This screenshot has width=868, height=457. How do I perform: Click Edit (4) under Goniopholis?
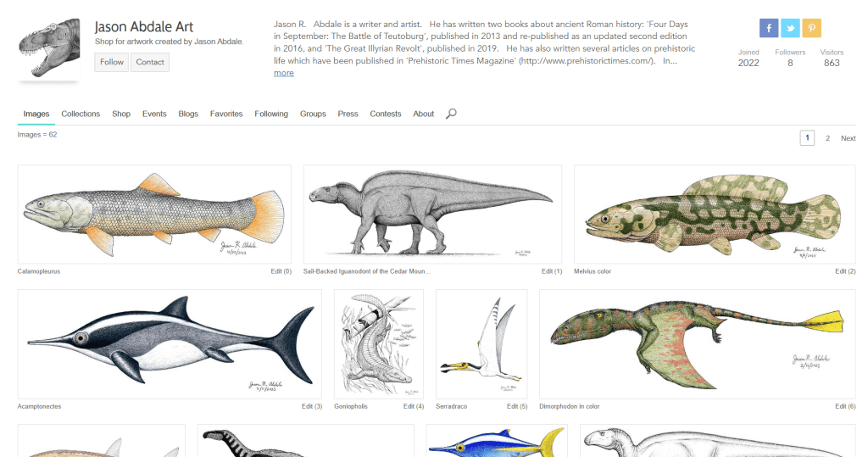(x=413, y=406)
